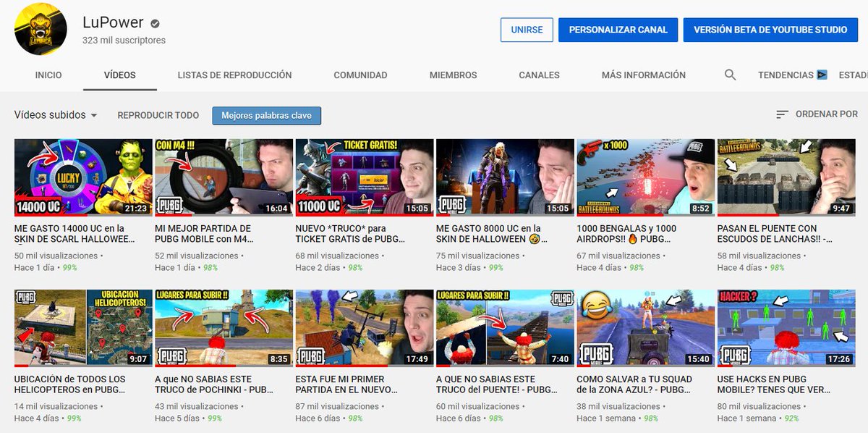Select the VÍDEOS tab
The image size is (868, 433).
click(119, 75)
